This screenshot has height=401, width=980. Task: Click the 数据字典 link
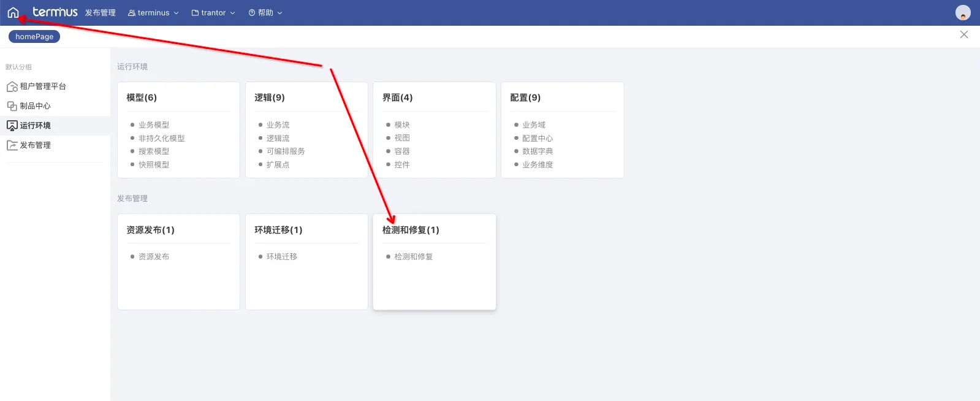[x=537, y=151]
